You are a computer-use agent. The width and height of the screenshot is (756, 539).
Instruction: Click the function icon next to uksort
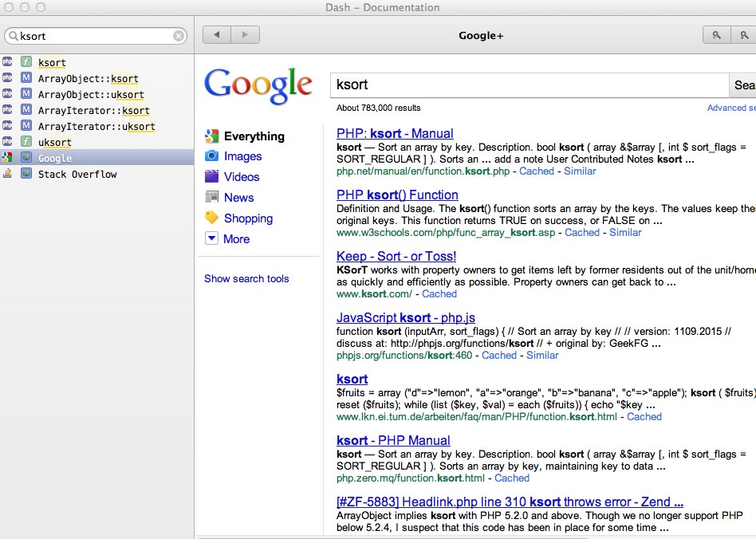tap(26, 141)
